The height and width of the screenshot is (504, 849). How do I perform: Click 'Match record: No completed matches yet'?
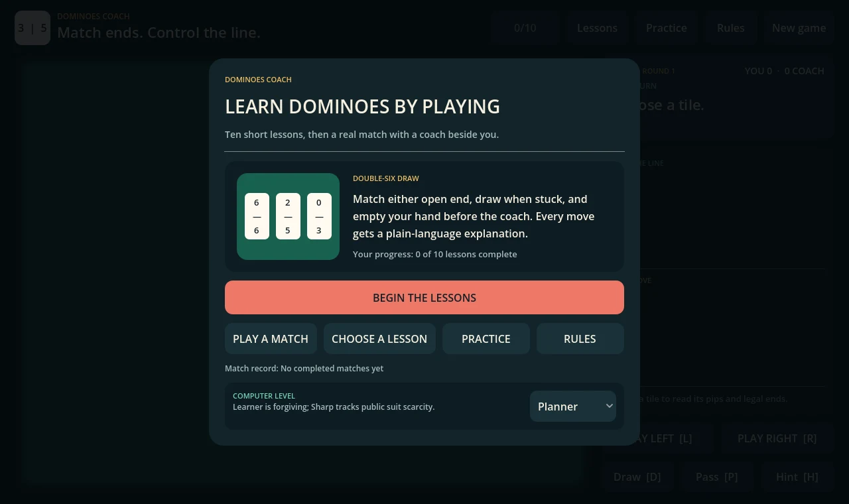point(304,368)
